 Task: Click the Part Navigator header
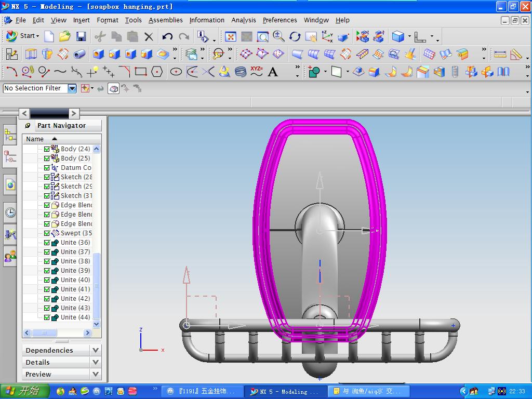(x=61, y=126)
